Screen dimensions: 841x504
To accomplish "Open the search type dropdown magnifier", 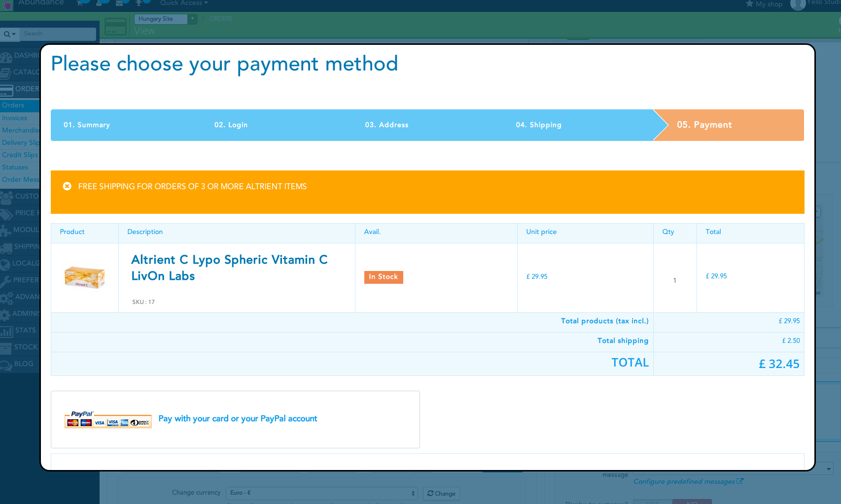I will coord(10,34).
